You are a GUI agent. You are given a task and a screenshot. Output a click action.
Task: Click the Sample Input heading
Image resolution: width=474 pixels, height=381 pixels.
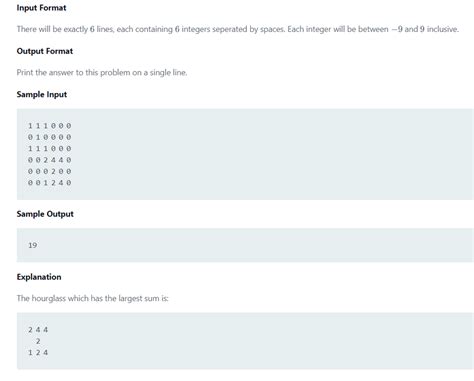42,94
